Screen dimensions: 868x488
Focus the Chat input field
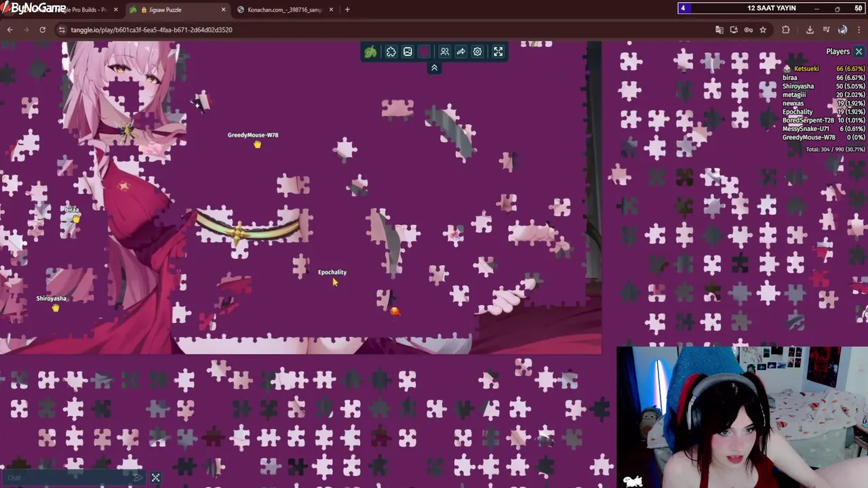[x=68, y=478]
